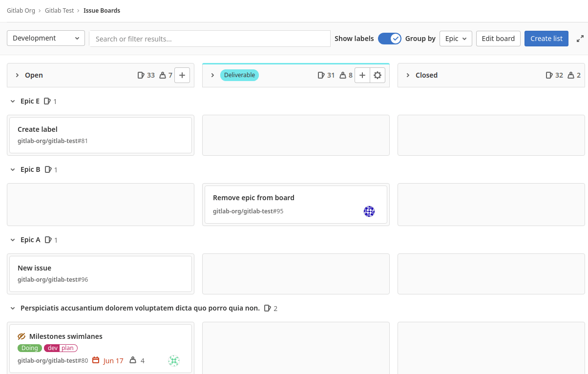
Task: Click the Jun 17 due date calendar icon
Action: [x=96, y=360]
